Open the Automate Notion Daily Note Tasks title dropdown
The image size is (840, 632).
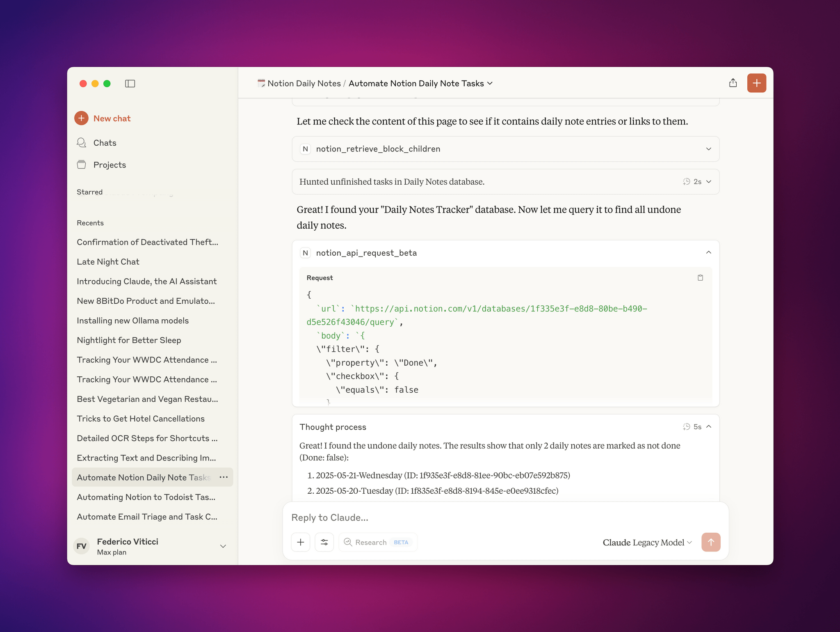click(x=420, y=83)
